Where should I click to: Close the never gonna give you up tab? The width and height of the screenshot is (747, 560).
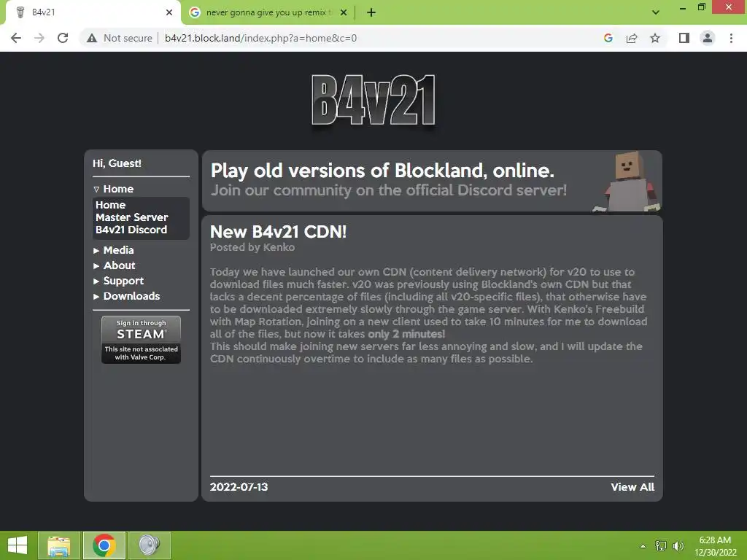coord(344,12)
